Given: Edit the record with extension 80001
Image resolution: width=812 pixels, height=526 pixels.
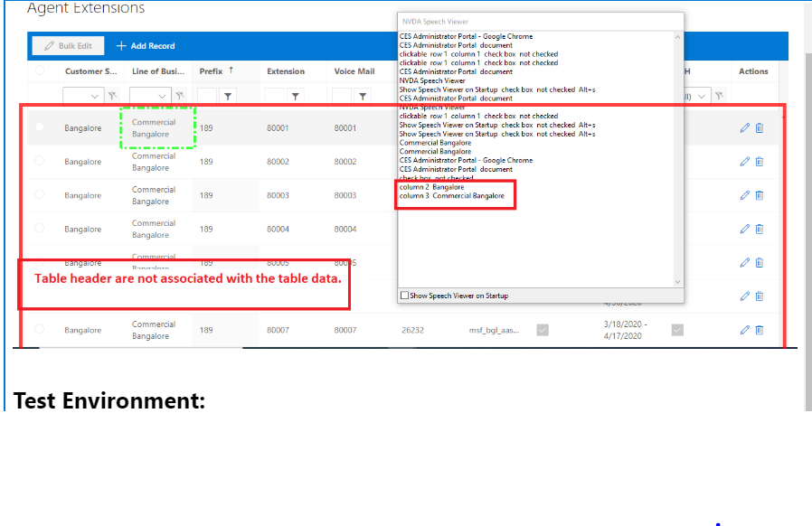Looking at the screenshot, I should pos(745,127).
